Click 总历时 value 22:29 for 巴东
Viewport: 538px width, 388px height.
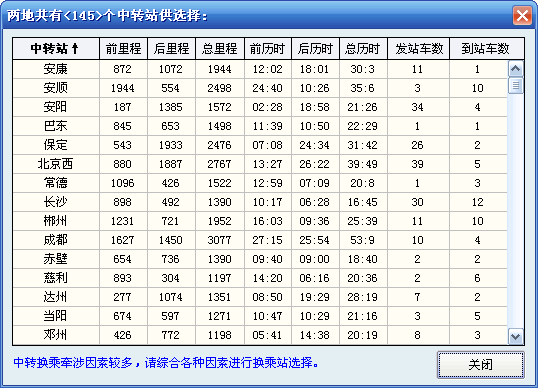coord(362,126)
